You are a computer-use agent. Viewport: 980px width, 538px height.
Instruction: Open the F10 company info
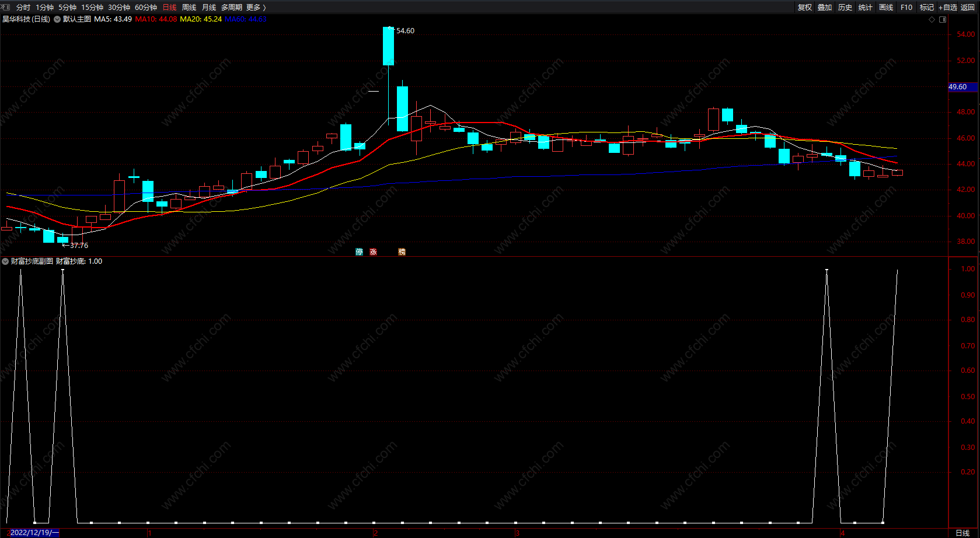click(906, 7)
